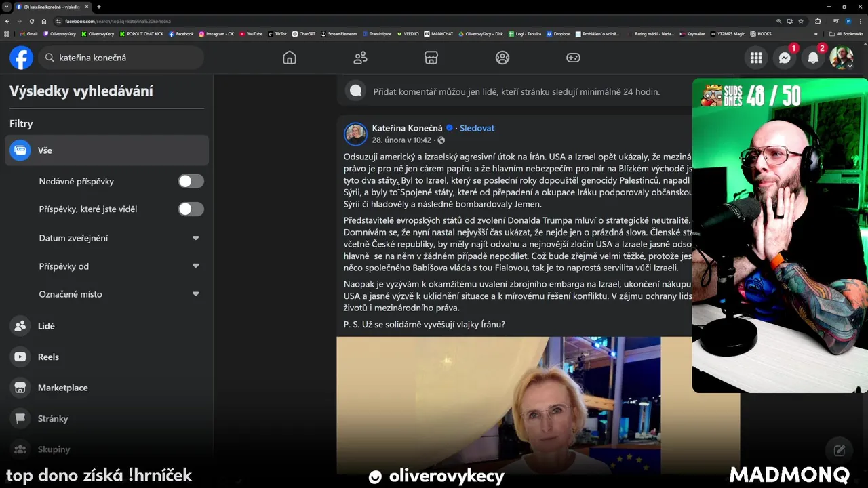Open the browser extensions puzzle icon
Image resolution: width=868 pixels, height=488 pixels.
[x=818, y=21]
